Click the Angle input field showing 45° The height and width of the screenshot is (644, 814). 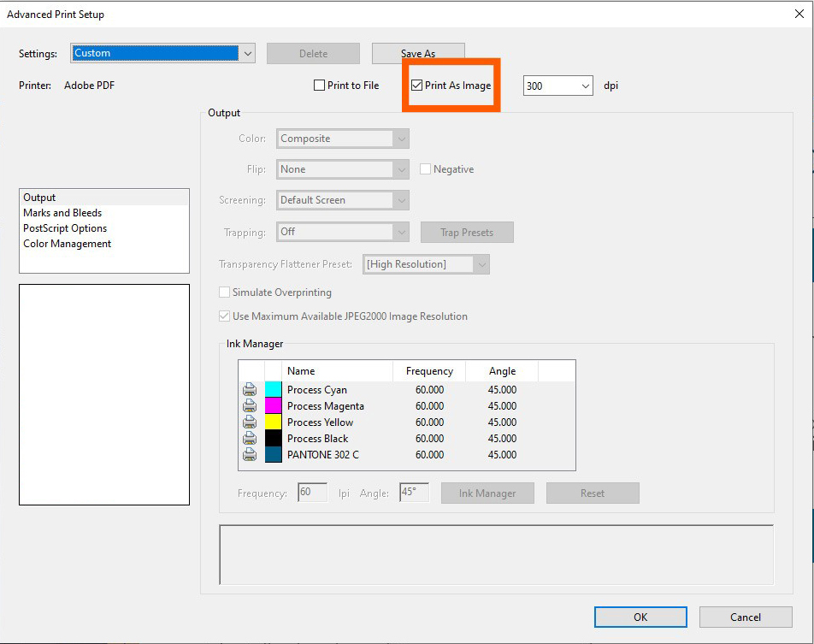(x=414, y=492)
